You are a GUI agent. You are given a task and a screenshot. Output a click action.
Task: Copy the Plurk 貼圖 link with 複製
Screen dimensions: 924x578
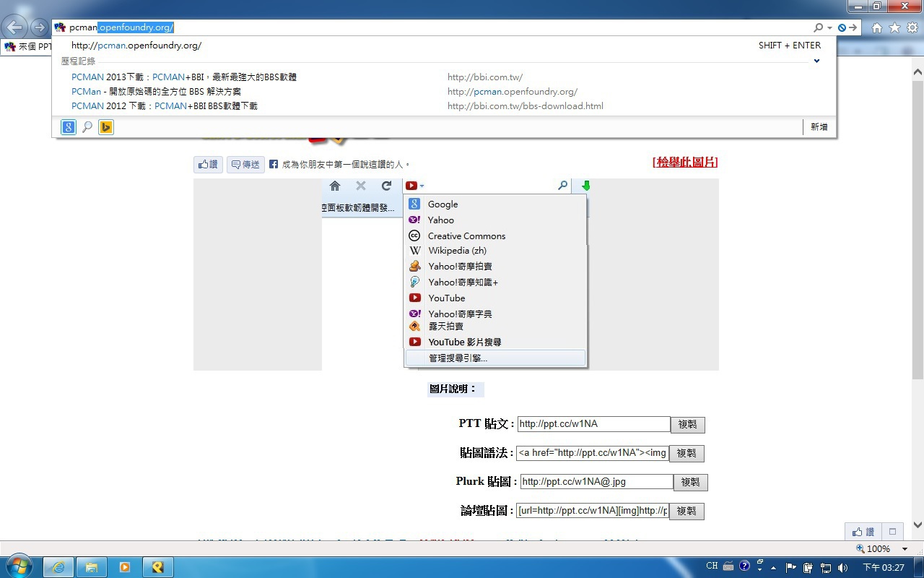[x=691, y=482]
